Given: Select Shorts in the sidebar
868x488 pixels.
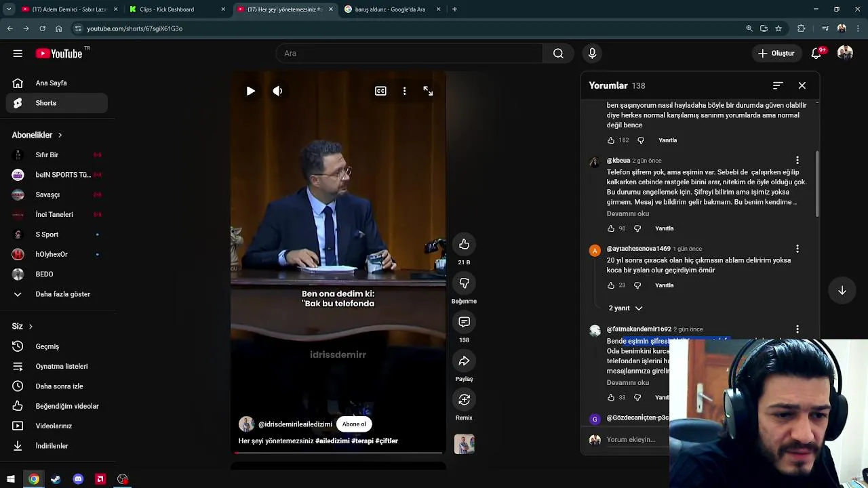Looking at the screenshot, I should 57,103.
